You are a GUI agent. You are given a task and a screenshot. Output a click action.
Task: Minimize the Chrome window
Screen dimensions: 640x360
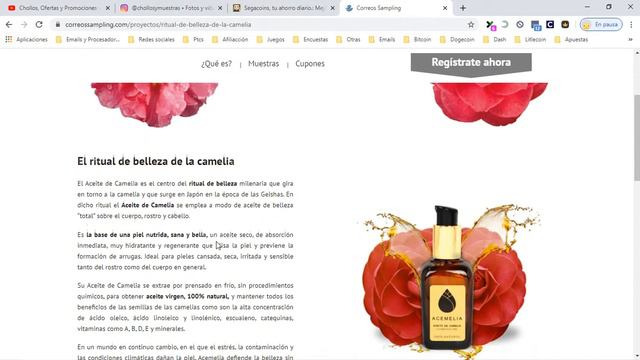tap(587, 7)
